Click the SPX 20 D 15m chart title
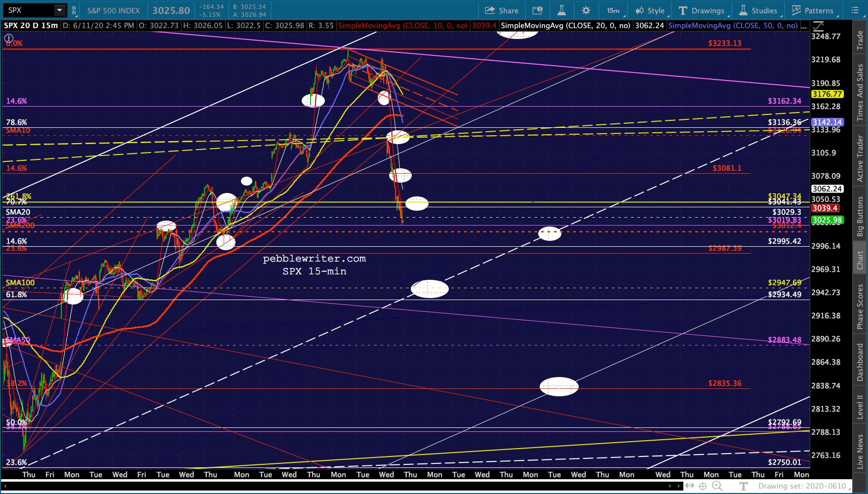 [31, 26]
